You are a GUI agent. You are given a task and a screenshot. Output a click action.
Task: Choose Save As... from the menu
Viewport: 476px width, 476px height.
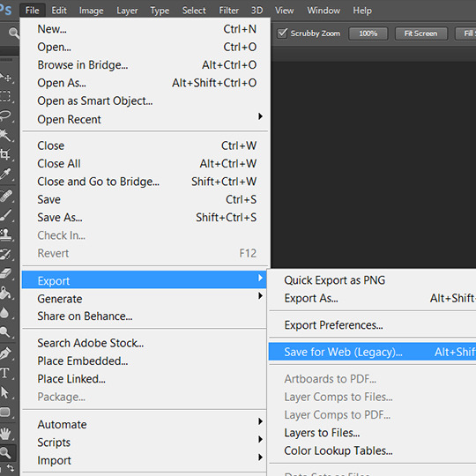[145, 217]
